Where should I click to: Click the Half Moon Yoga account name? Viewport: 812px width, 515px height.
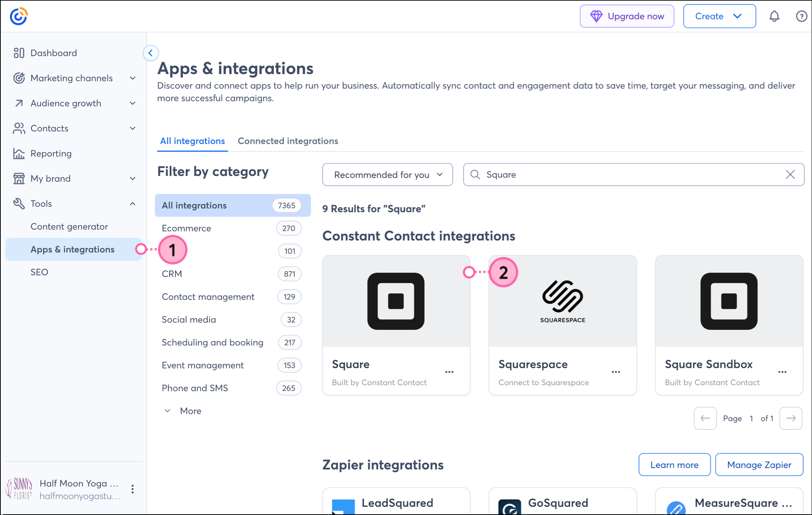(x=79, y=483)
